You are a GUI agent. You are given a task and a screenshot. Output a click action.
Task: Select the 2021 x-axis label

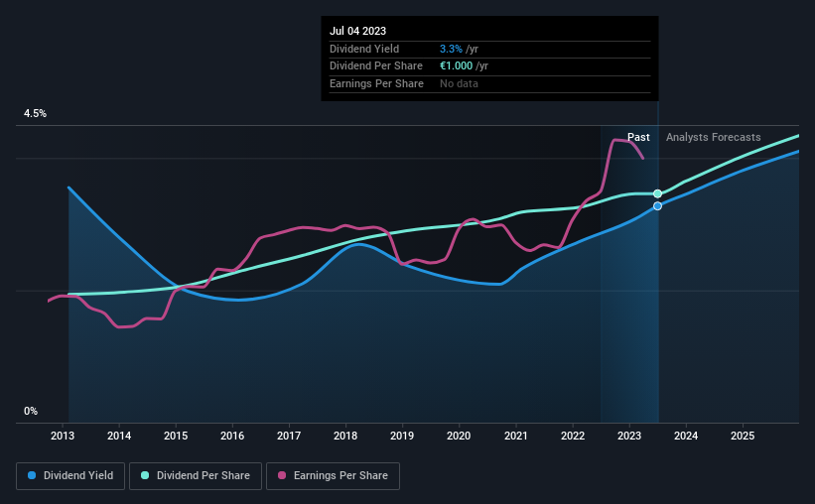(515, 436)
